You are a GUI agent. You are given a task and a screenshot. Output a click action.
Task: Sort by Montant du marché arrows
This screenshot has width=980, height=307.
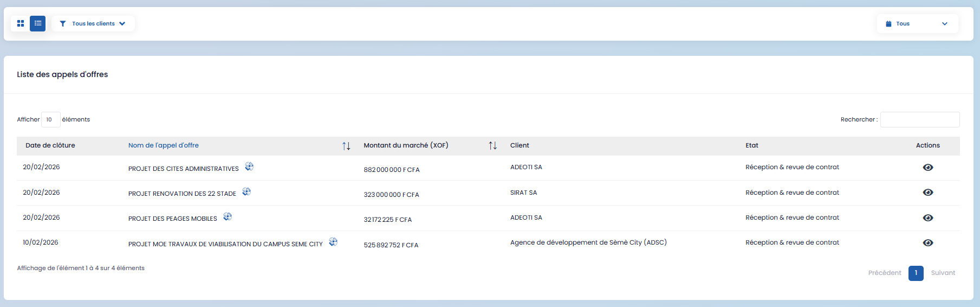[492, 146]
